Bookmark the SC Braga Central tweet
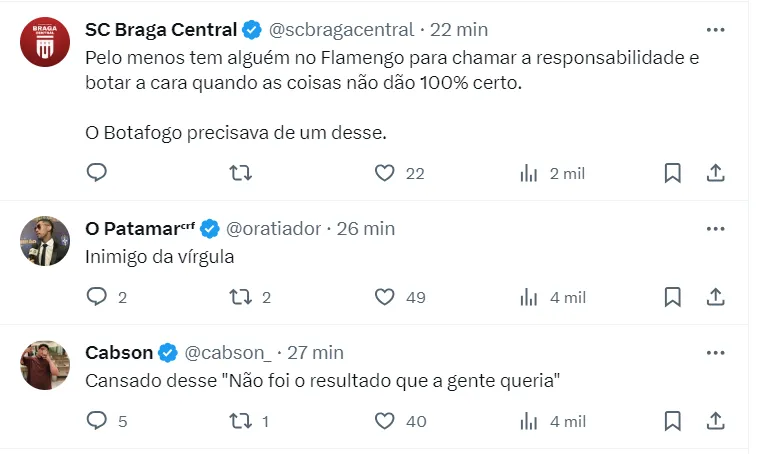Viewport: 757px width, 454px height. (673, 173)
